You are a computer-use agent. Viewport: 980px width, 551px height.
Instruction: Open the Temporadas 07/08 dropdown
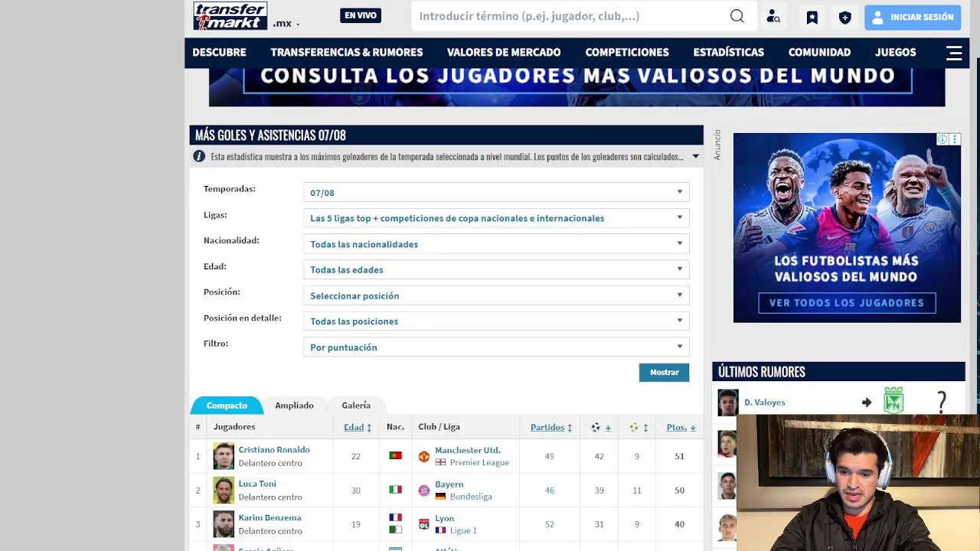pos(496,192)
